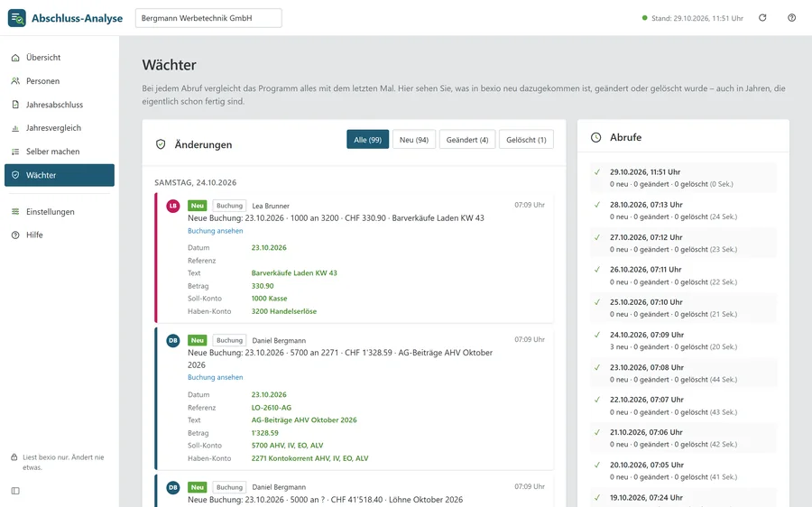Open Jahresabschluss section
Viewport: 812px width, 507px height.
60,105
